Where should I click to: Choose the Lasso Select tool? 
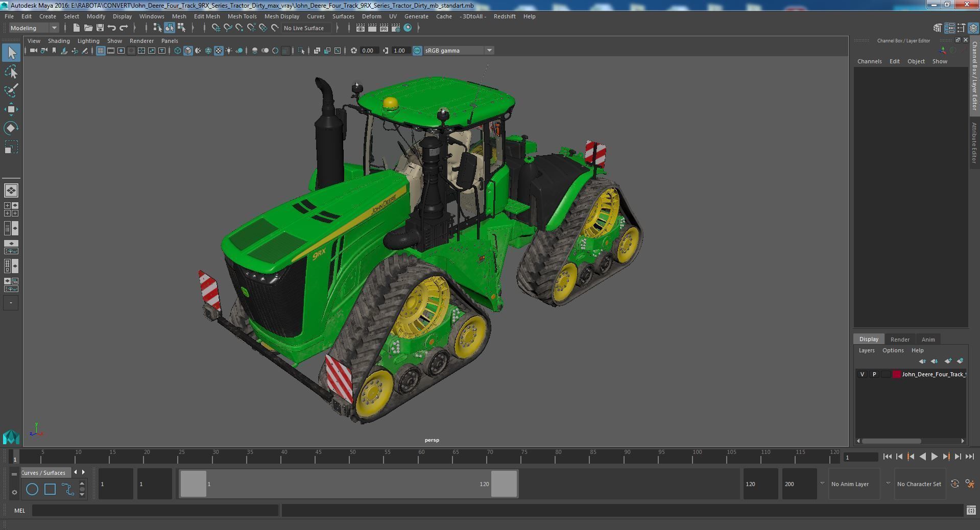[11, 72]
